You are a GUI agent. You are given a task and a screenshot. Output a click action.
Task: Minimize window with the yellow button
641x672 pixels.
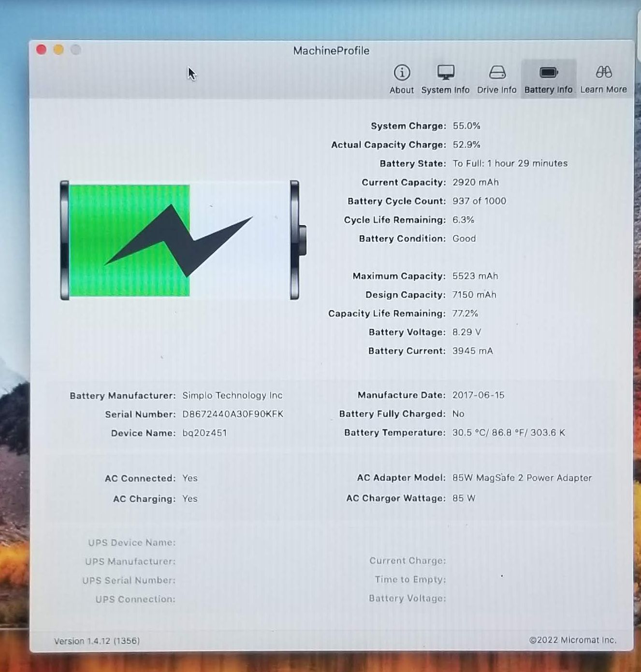pyautogui.click(x=58, y=50)
